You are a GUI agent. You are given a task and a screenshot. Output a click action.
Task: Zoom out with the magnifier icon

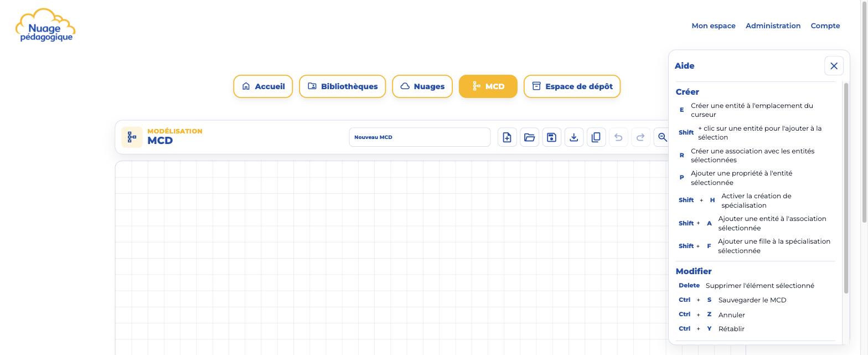tap(662, 137)
